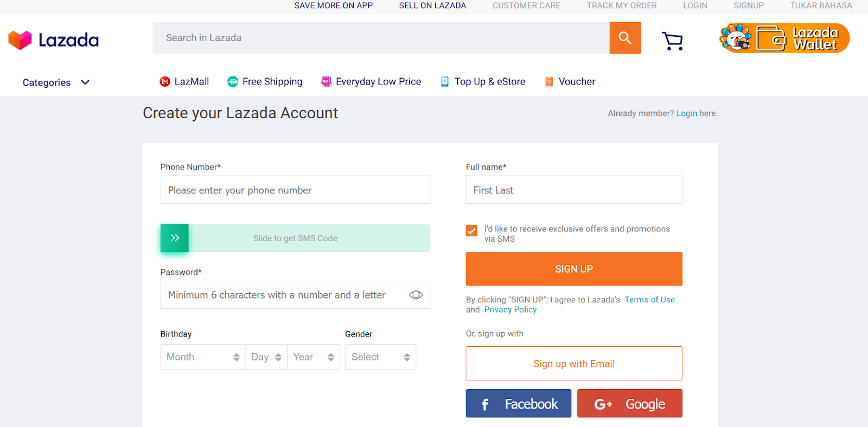Focus the Full name input field
The height and width of the screenshot is (427, 868).
574,190
